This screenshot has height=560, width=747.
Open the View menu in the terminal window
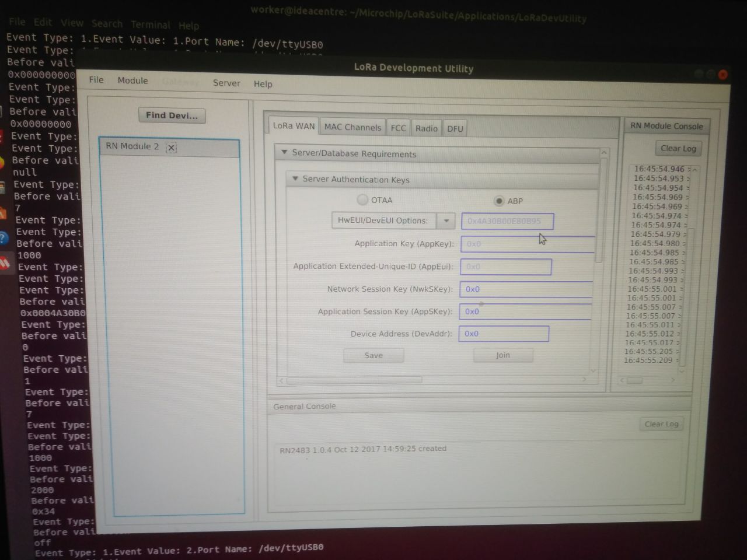click(72, 23)
